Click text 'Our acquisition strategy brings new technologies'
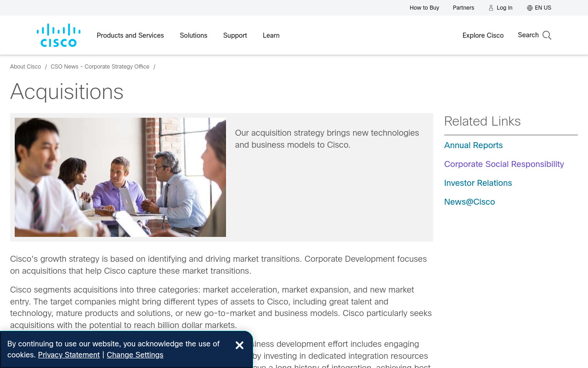588x368 pixels. [327, 133]
